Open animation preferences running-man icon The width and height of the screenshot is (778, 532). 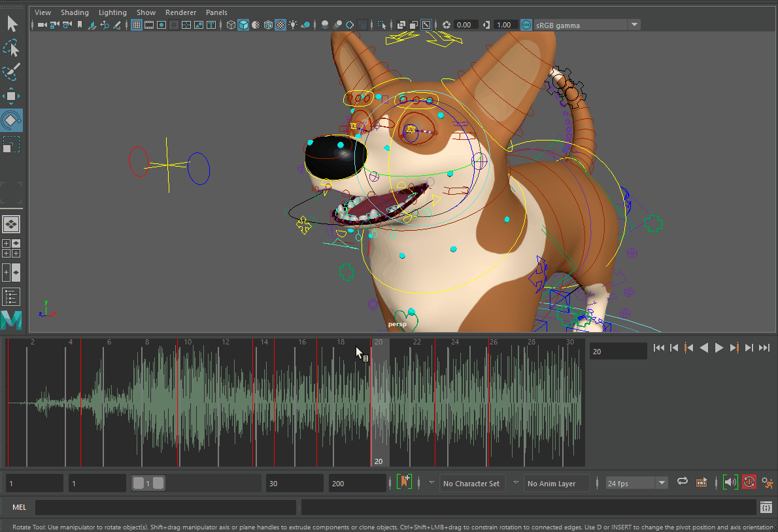[x=767, y=483]
